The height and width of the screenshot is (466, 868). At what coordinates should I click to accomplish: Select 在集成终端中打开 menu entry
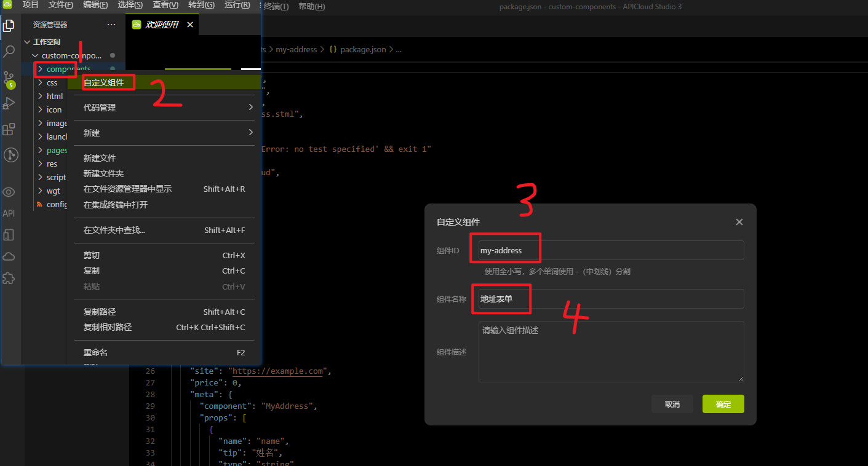[164, 205]
